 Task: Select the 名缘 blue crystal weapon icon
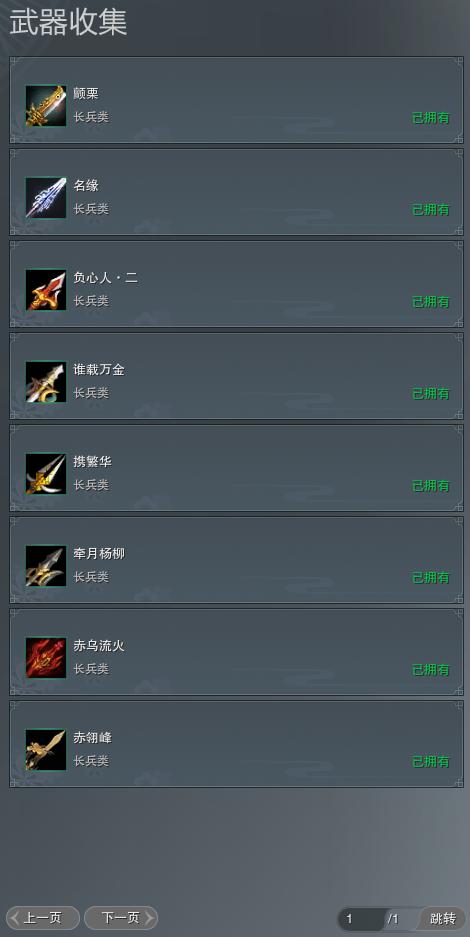coord(46,198)
